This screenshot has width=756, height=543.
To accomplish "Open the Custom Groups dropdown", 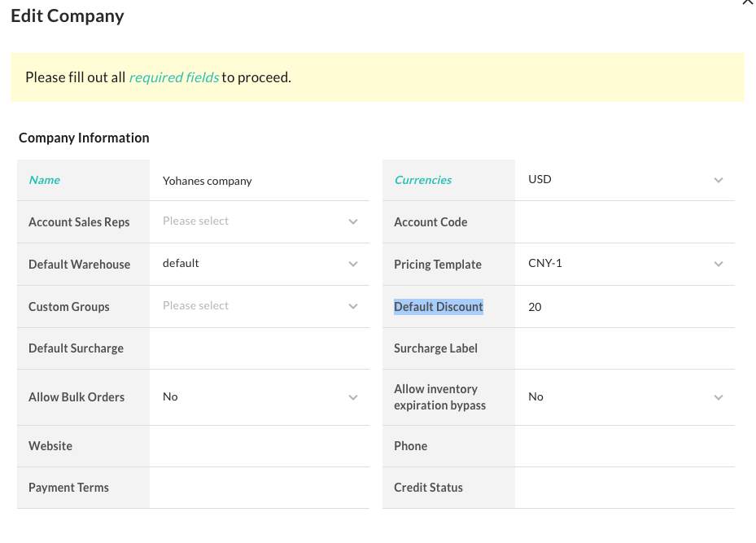I will [x=259, y=306].
